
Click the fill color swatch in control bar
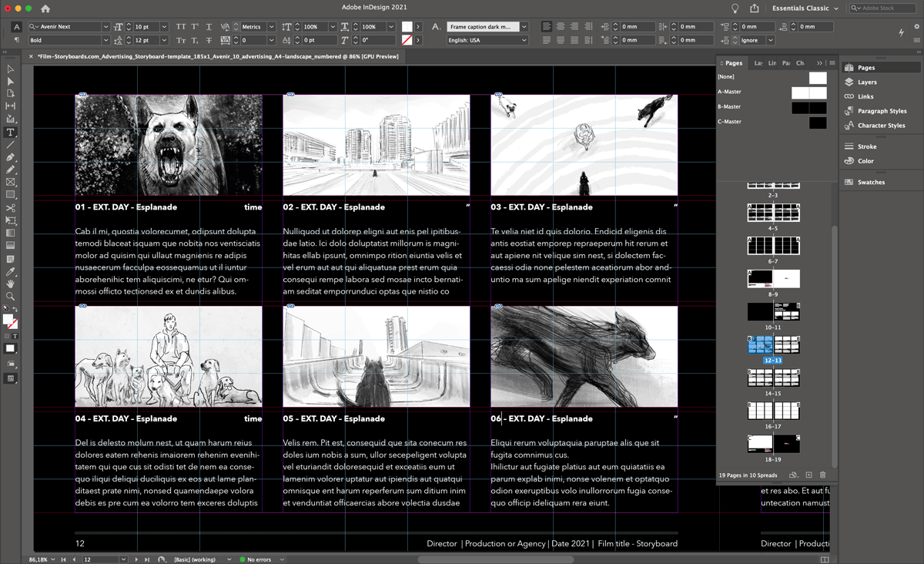click(x=407, y=26)
